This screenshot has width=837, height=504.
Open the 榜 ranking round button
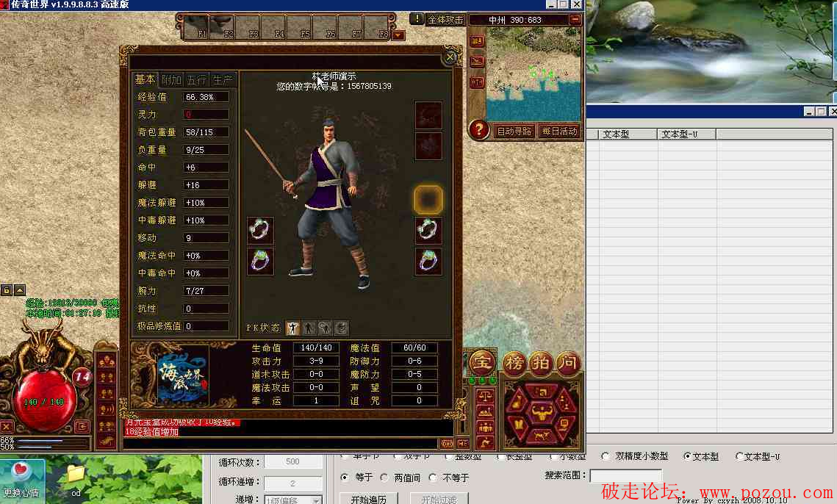514,362
